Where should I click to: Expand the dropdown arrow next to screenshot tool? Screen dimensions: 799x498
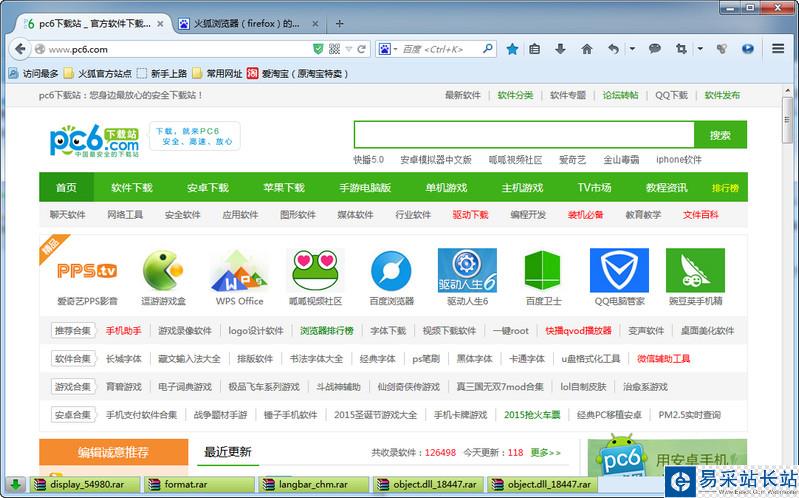(700, 49)
